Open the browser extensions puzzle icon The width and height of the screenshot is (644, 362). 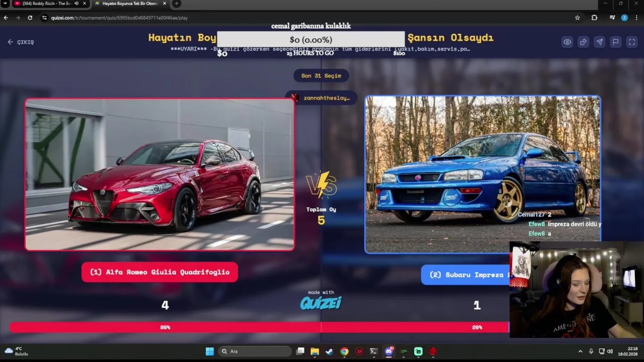(594, 18)
